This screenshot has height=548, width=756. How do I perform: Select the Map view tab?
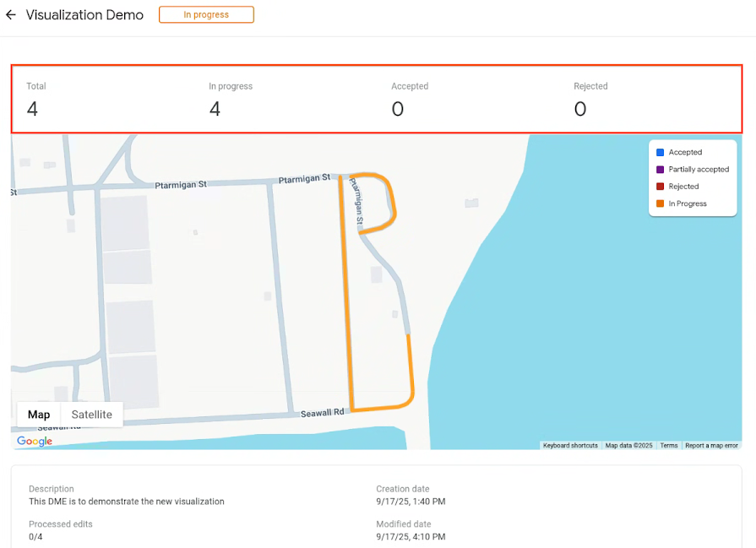pyautogui.click(x=39, y=415)
